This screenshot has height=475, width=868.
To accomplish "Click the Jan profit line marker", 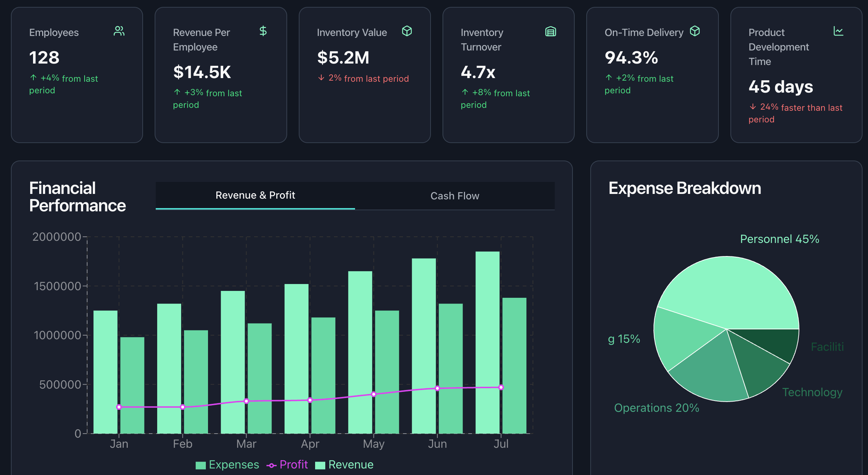I will tap(119, 407).
